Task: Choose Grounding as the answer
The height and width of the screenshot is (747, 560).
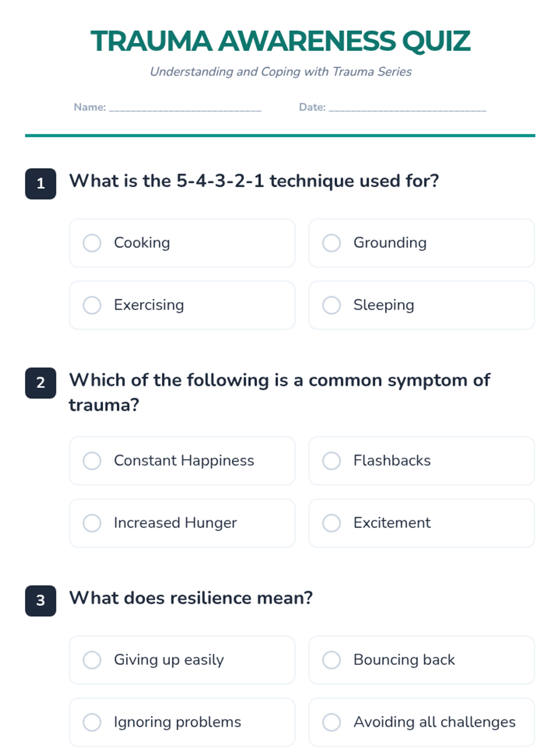Action: pos(331,243)
